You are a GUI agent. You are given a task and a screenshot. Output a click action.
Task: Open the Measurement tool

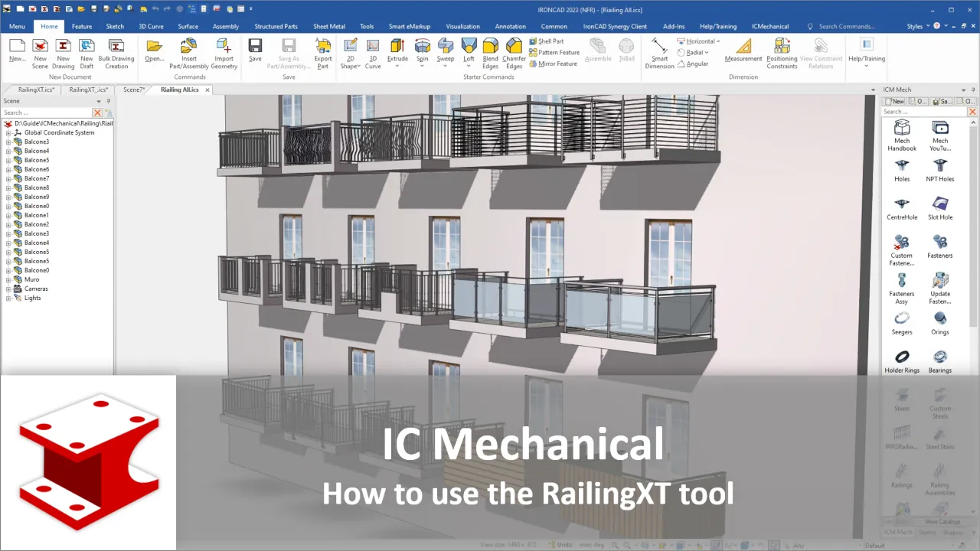[x=743, y=50]
